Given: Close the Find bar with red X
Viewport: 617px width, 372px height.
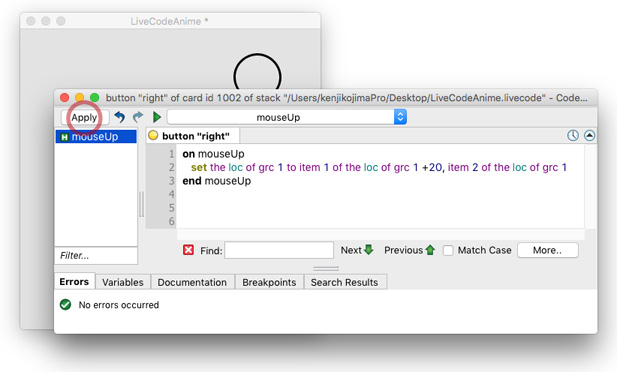Looking at the screenshot, I should click(188, 250).
